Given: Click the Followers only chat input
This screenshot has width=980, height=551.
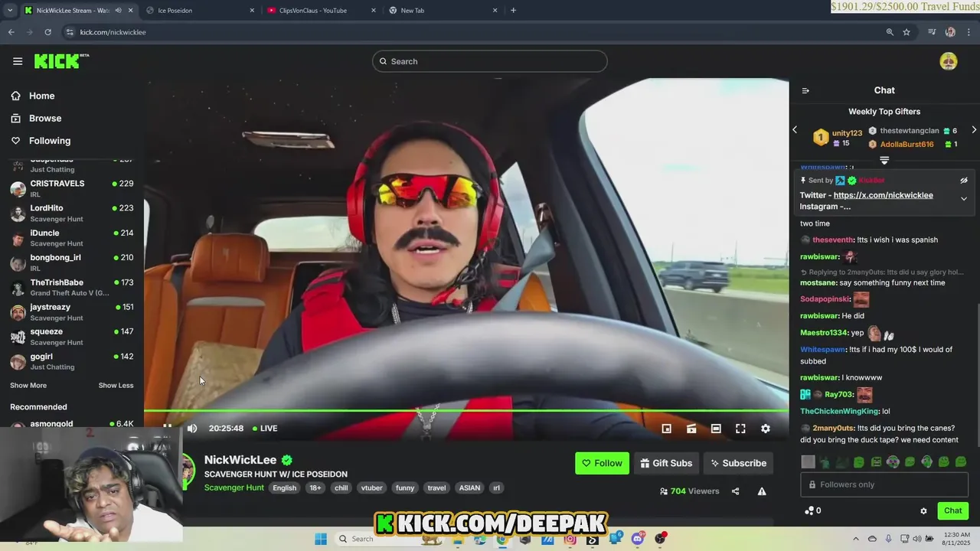Looking at the screenshot, I should (884, 484).
